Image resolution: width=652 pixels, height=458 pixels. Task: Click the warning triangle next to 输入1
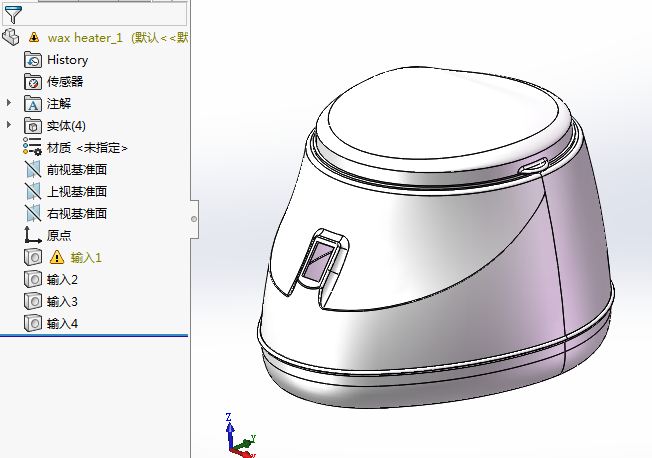[x=57, y=257]
